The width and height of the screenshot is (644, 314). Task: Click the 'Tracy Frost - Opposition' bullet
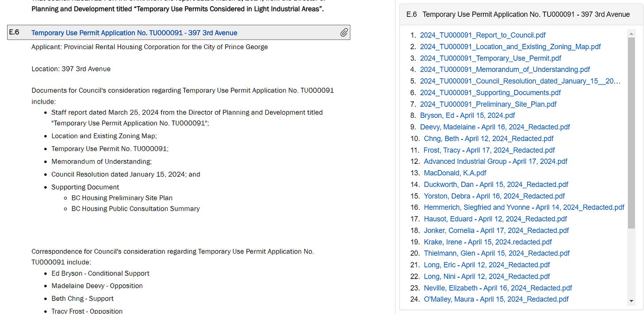click(x=87, y=311)
